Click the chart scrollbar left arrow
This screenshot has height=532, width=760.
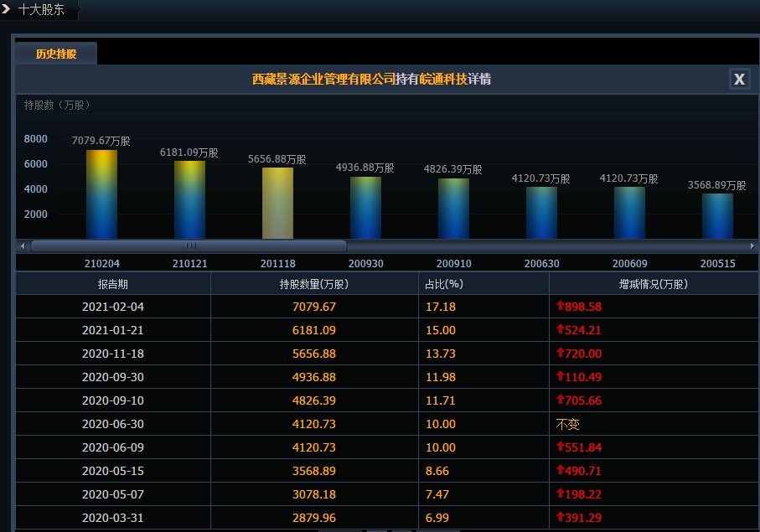point(23,246)
